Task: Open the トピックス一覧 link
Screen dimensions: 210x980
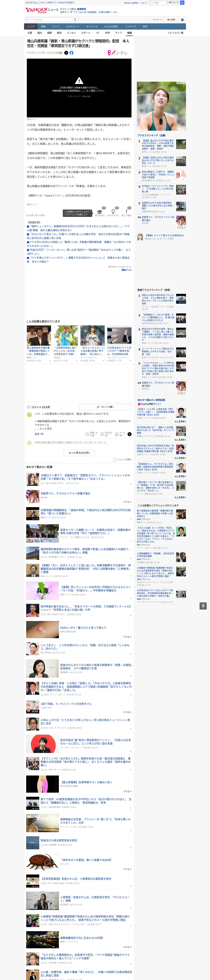Action: pyautogui.click(x=175, y=33)
